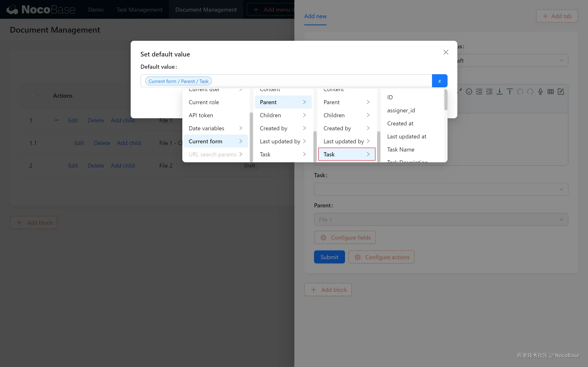The height and width of the screenshot is (367, 588).
Task: Click the blue variable x button
Action: (439, 81)
